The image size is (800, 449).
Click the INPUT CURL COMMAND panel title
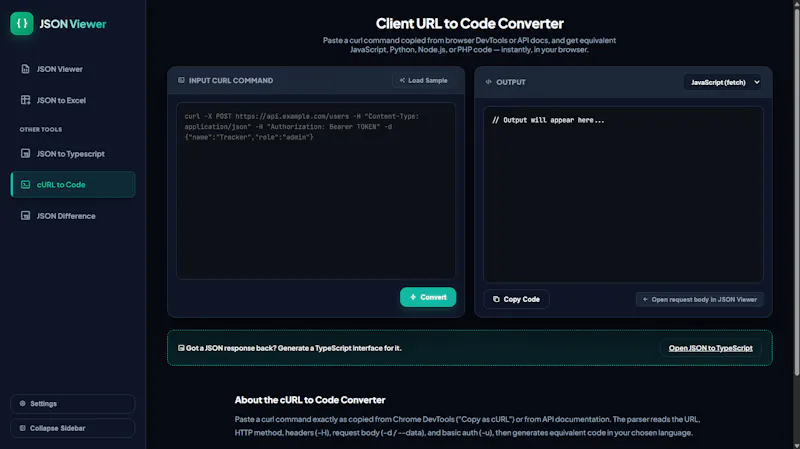coord(231,81)
